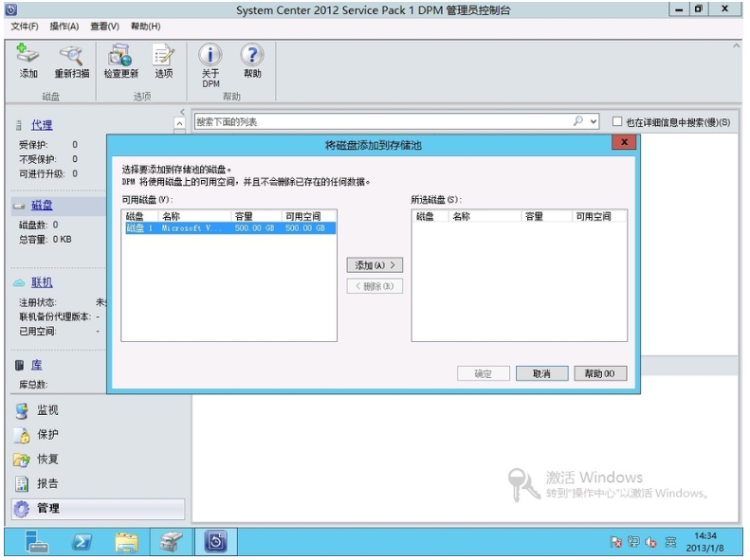Click the dialog Help (帮助) button
The height and width of the screenshot is (560, 750).
coord(600,373)
